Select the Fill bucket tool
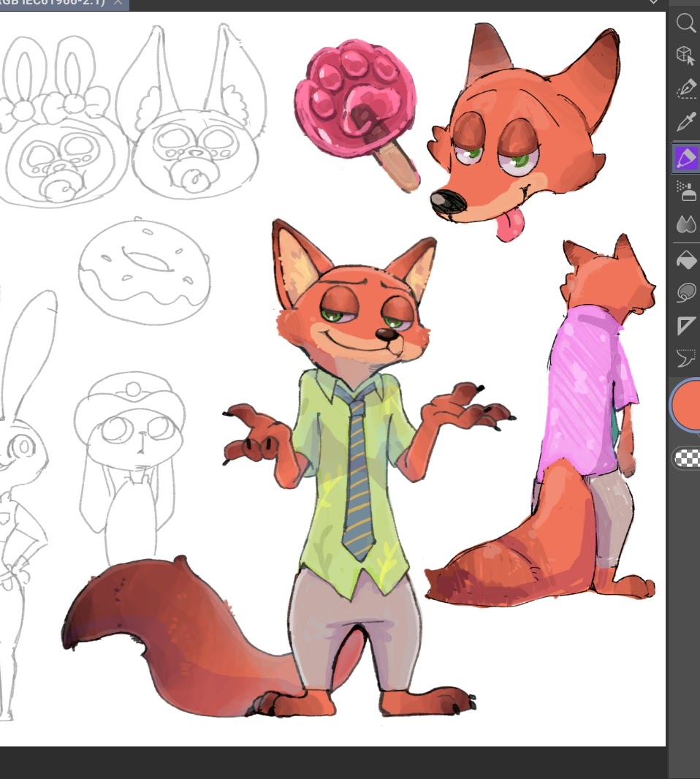The image size is (700, 779). point(686,260)
